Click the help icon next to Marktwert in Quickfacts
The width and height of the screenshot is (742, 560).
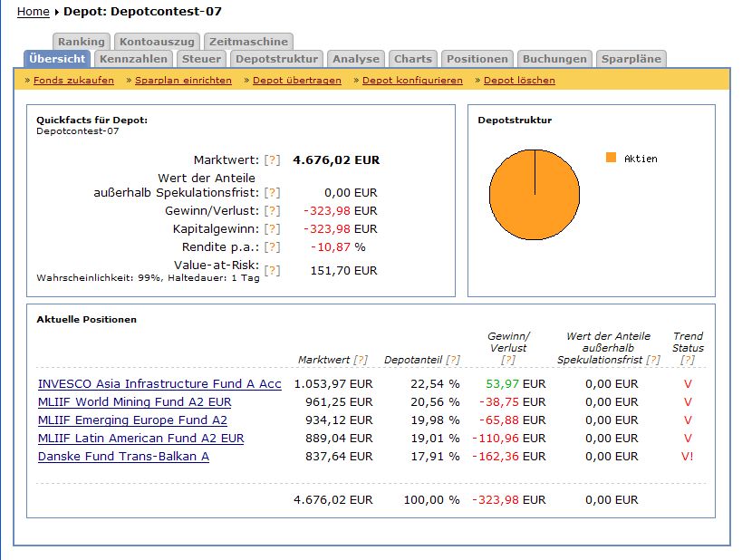pos(272,160)
